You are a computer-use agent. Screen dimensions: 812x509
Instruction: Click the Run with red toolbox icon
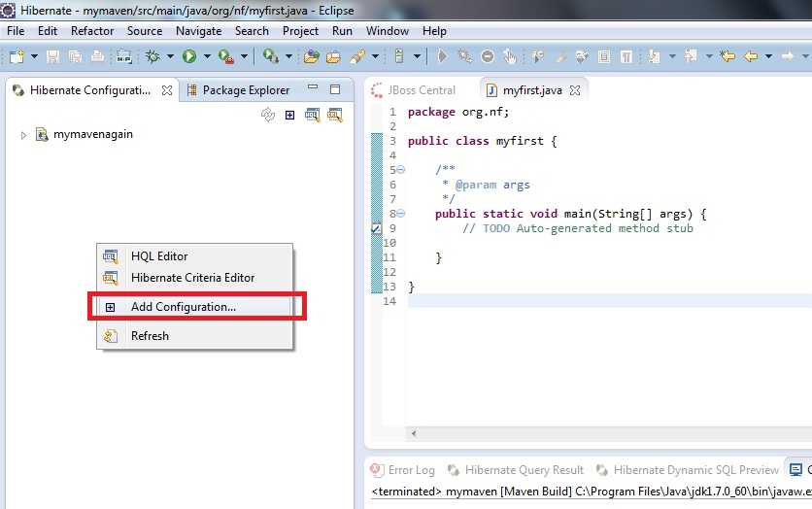point(225,56)
